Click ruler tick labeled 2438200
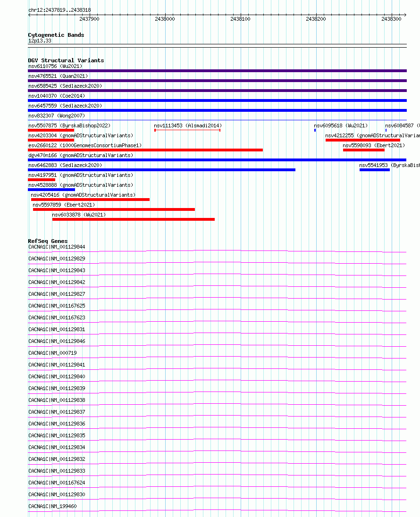 (316, 19)
